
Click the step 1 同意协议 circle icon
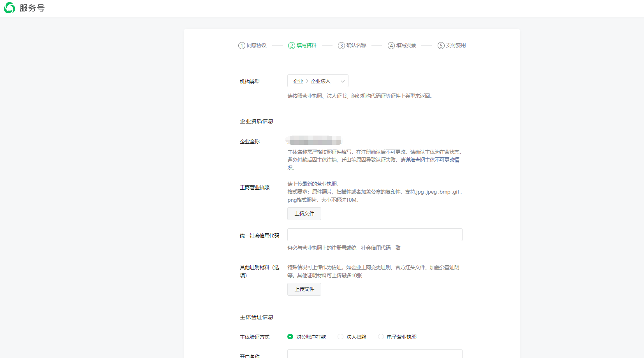pyautogui.click(x=241, y=45)
